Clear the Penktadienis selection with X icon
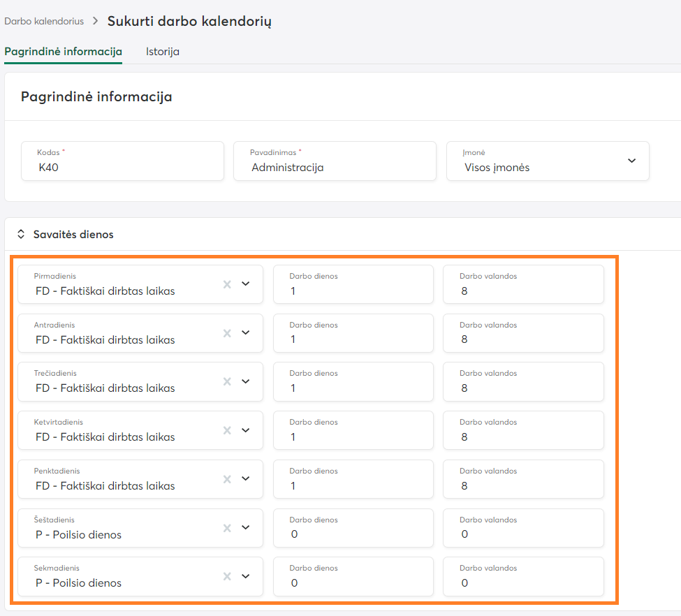Screen dimensions: 681x616 (226, 479)
